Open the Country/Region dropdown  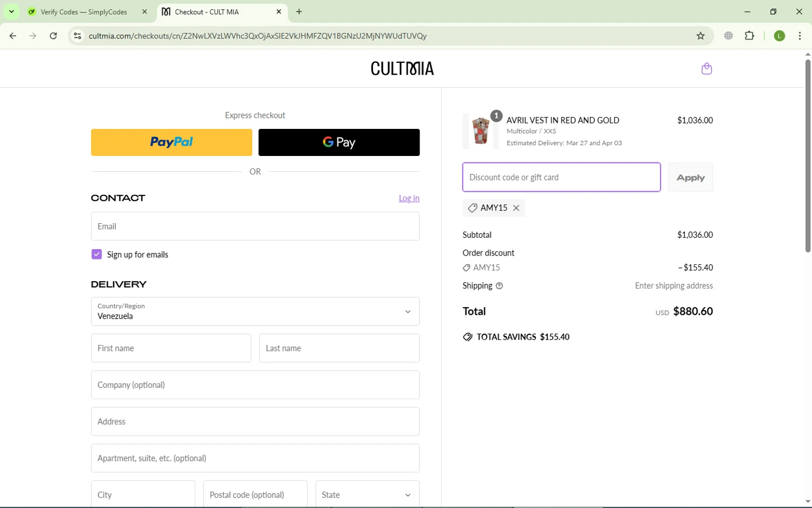tap(255, 311)
